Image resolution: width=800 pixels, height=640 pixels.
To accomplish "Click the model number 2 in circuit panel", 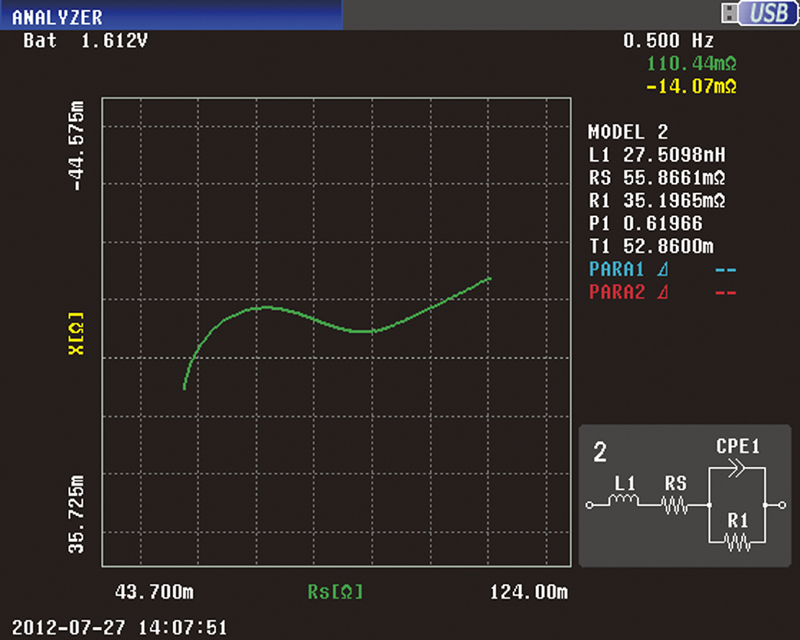I will (600, 452).
